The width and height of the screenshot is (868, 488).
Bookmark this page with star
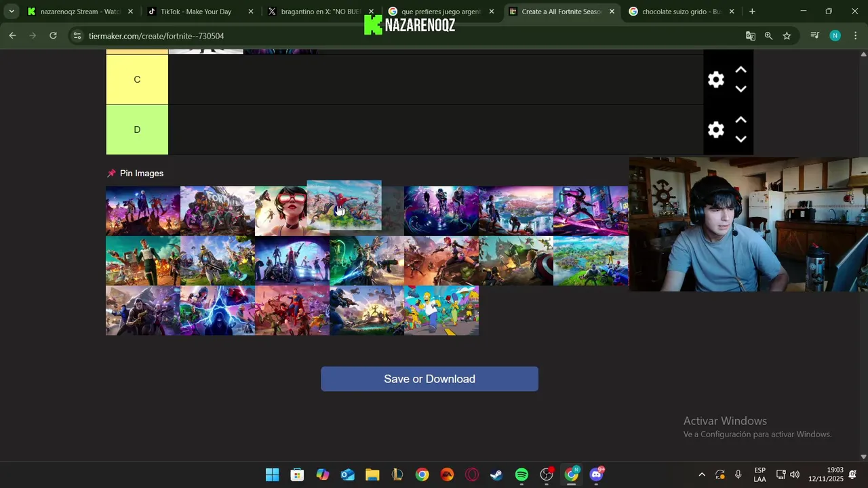(x=787, y=36)
